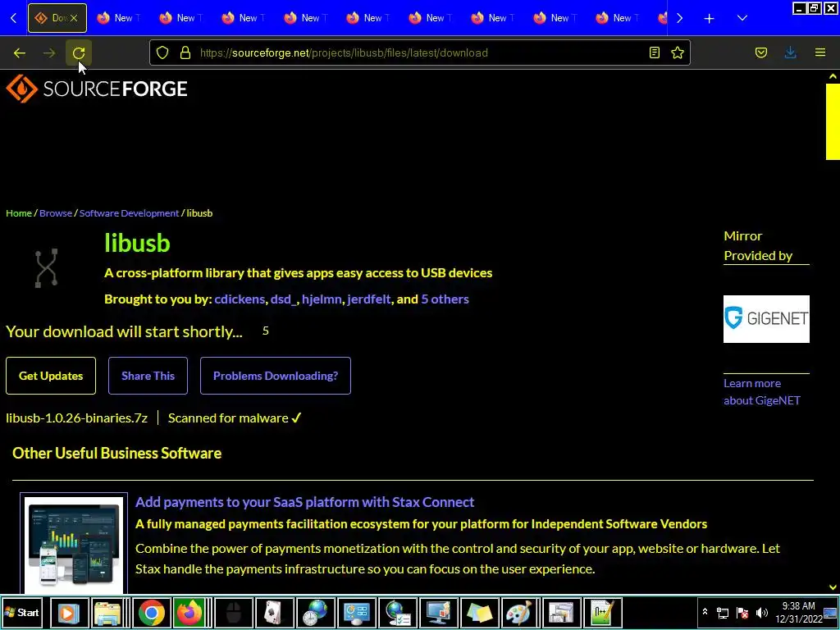The height and width of the screenshot is (630, 840).
Task: Click the libusb project icon
Action: 46,268
